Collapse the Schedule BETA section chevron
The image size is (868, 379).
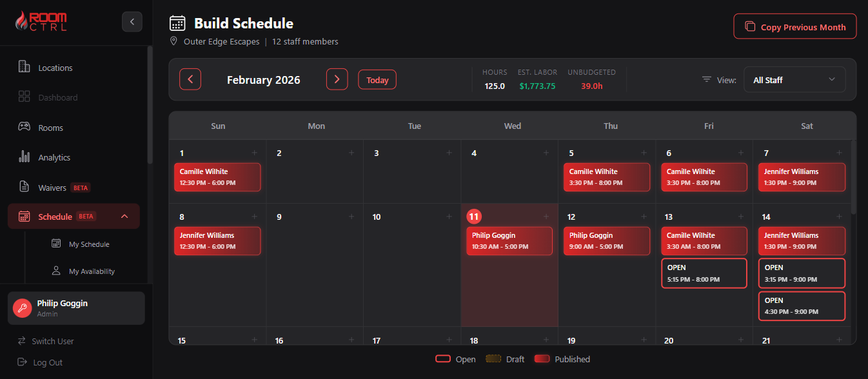tap(124, 216)
